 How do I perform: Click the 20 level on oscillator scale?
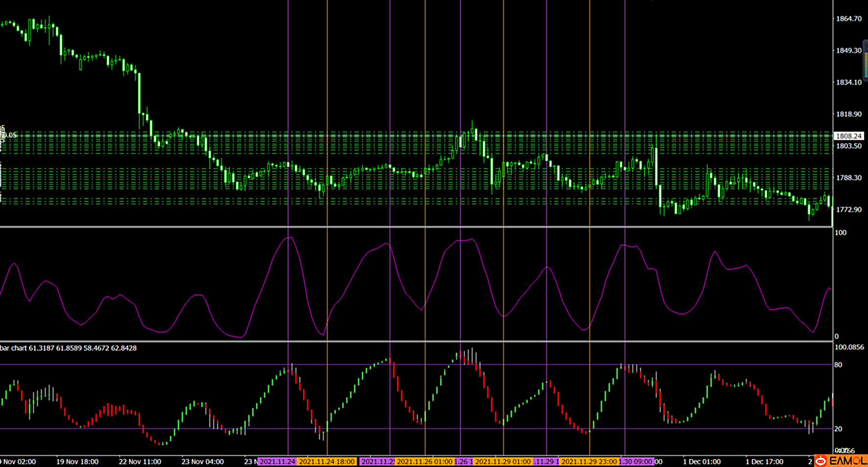click(838, 429)
